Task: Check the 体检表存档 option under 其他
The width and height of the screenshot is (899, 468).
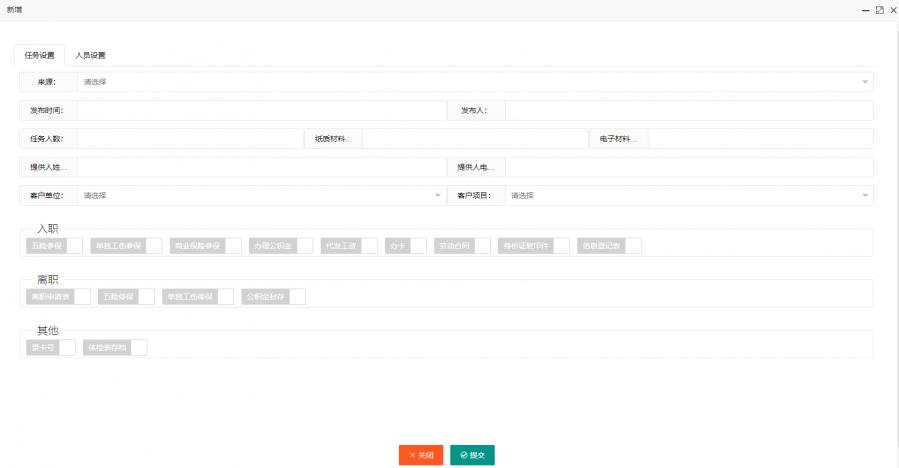Action: (x=139, y=348)
